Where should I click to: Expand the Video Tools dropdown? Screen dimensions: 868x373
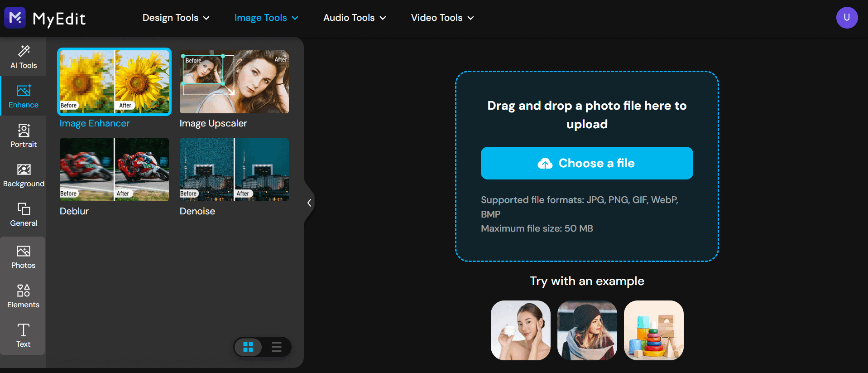click(x=442, y=18)
